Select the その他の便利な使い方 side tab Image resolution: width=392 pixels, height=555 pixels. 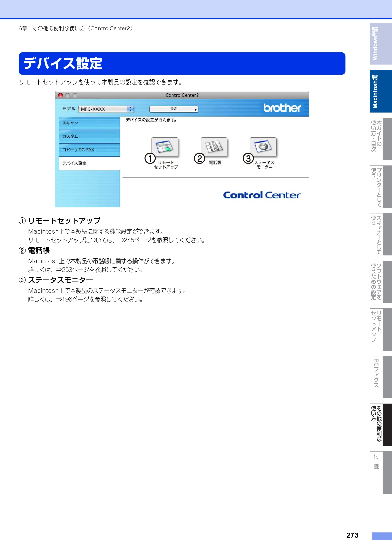pos(381,425)
